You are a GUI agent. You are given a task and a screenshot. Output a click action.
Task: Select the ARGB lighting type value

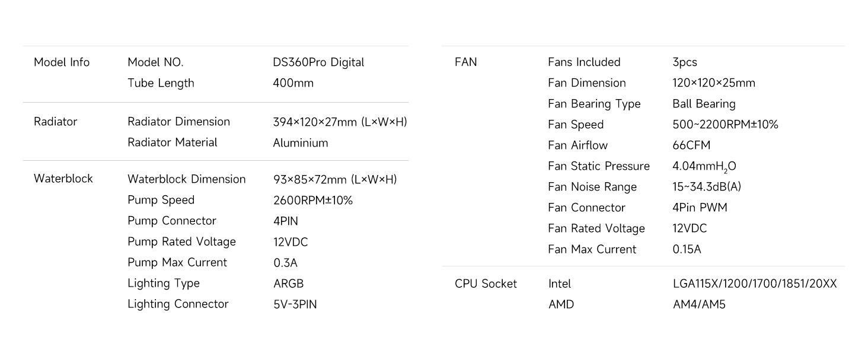click(x=288, y=284)
